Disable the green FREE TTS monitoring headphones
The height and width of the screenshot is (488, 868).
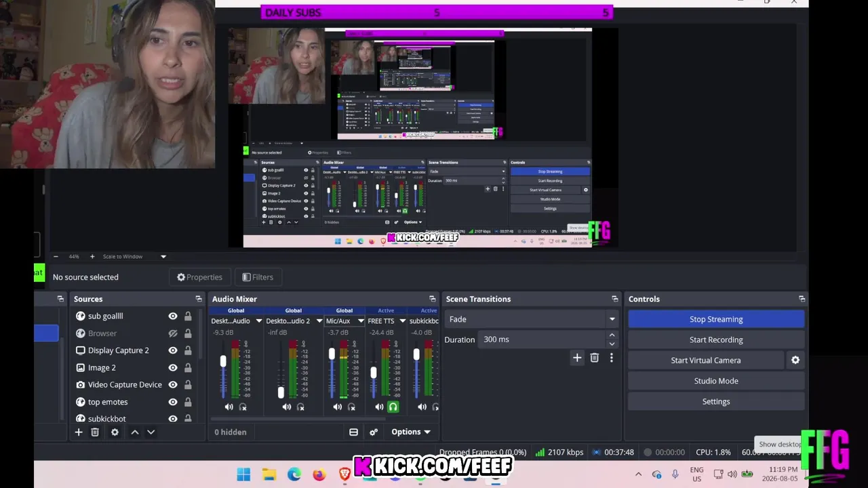pos(393,407)
